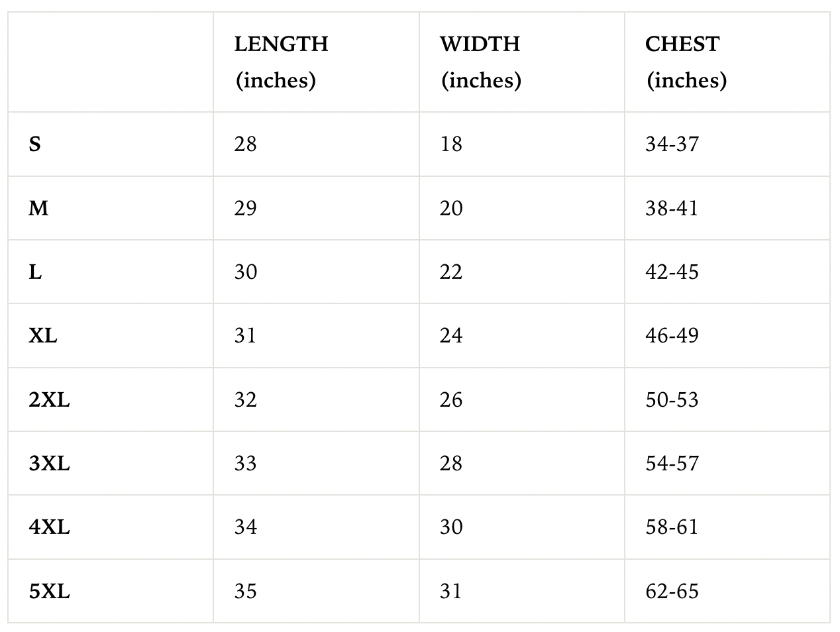Viewport: 840px width, 632px height.
Task: Click the 46-49 chest measurement
Action: (672, 336)
